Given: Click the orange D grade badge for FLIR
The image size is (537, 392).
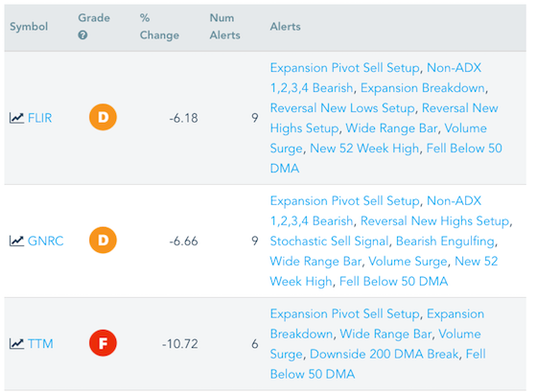Looking at the screenshot, I should pyautogui.click(x=103, y=117).
